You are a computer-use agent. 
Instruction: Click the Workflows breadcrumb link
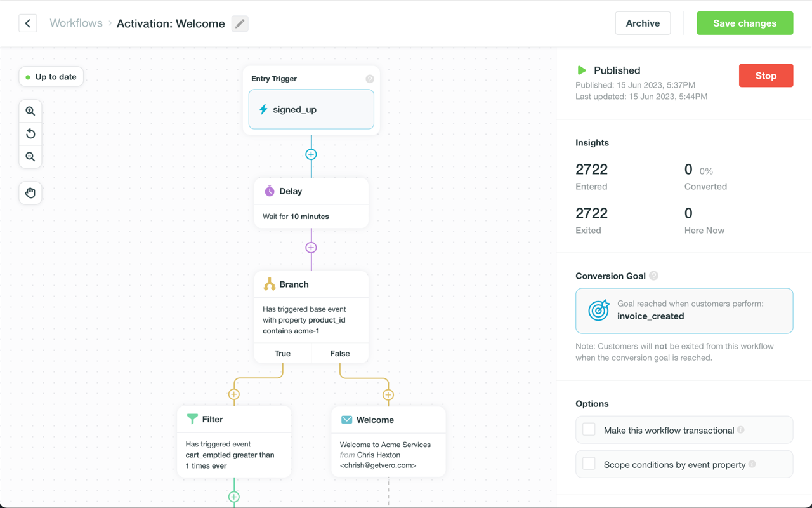[76, 23]
